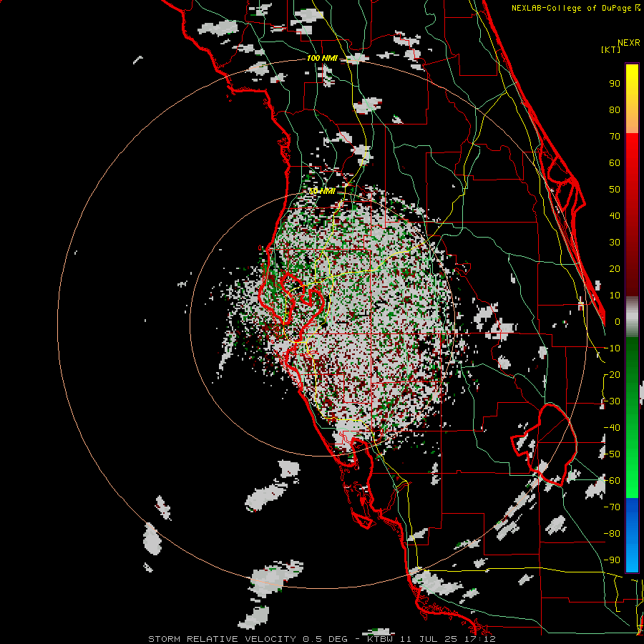The image size is (644, 644).
Task: Click the -60 value on velocity scale
Action: pos(612,481)
